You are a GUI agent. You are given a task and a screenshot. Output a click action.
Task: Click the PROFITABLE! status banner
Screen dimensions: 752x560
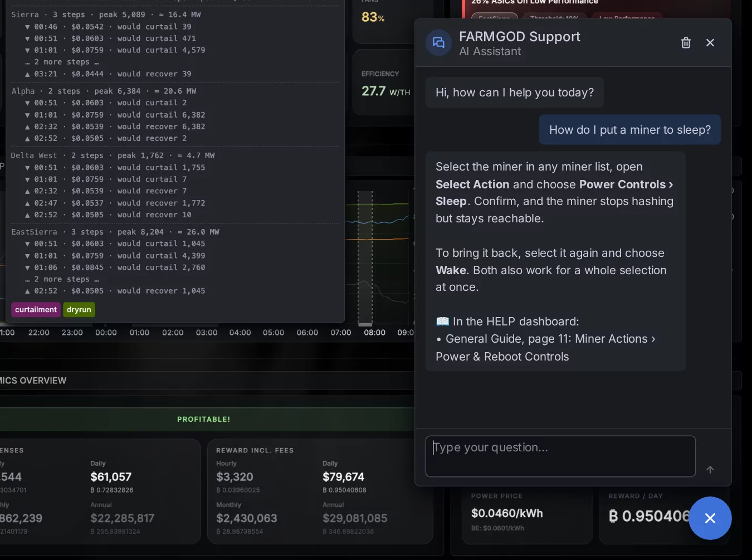point(204,419)
